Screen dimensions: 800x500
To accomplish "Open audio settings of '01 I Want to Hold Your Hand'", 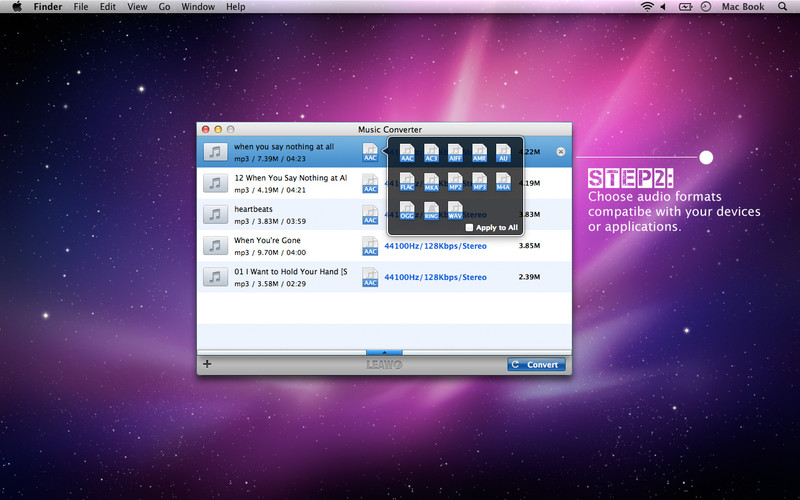I will pos(435,277).
